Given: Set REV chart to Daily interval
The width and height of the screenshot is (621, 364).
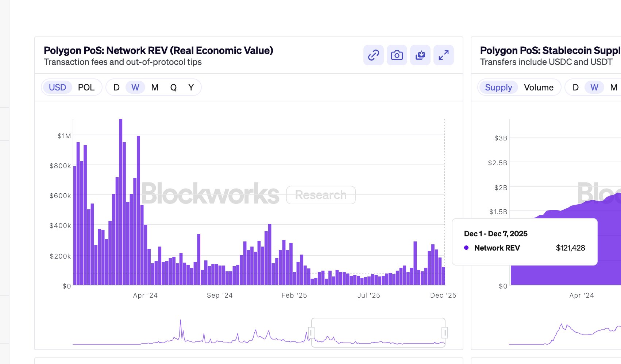Looking at the screenshot, I should click(x=116, y=88).
